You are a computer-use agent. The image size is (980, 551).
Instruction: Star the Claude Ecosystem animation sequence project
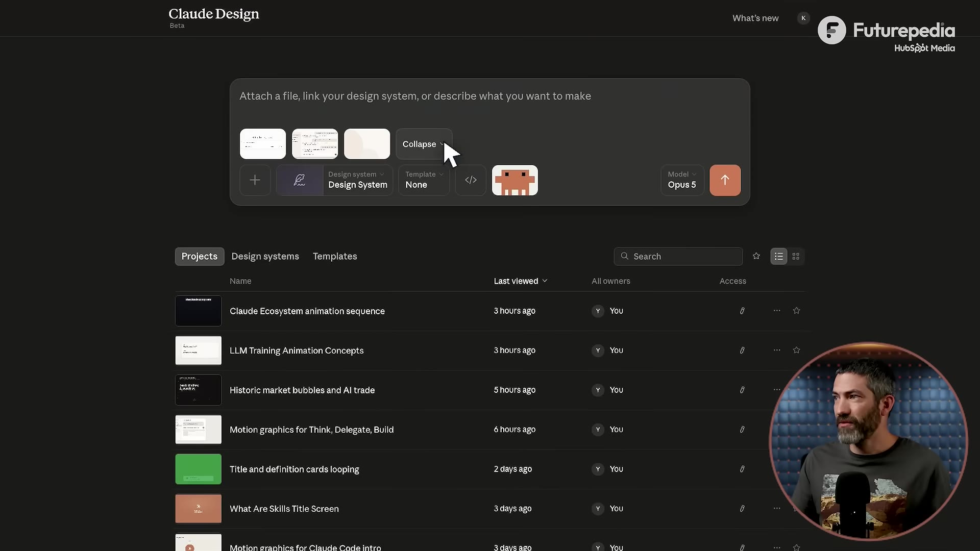pyautogui.click(x=796, y=311)
